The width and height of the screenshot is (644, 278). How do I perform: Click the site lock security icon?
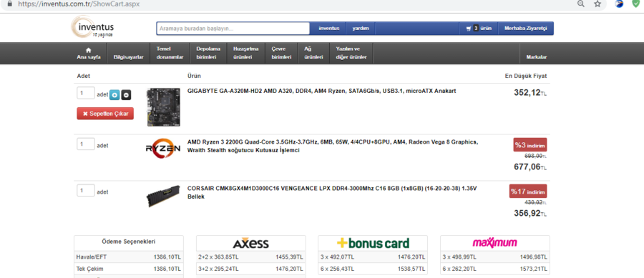[x=10, y=4]
